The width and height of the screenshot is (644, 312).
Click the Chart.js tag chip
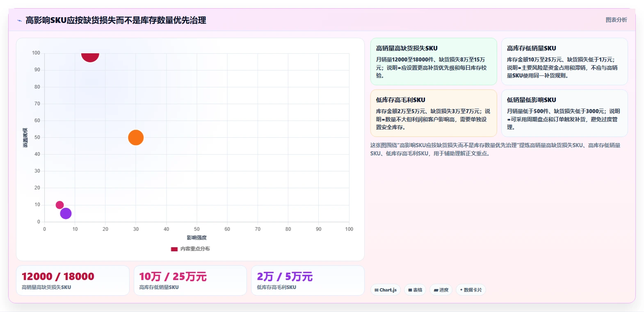tap(386, 290)
